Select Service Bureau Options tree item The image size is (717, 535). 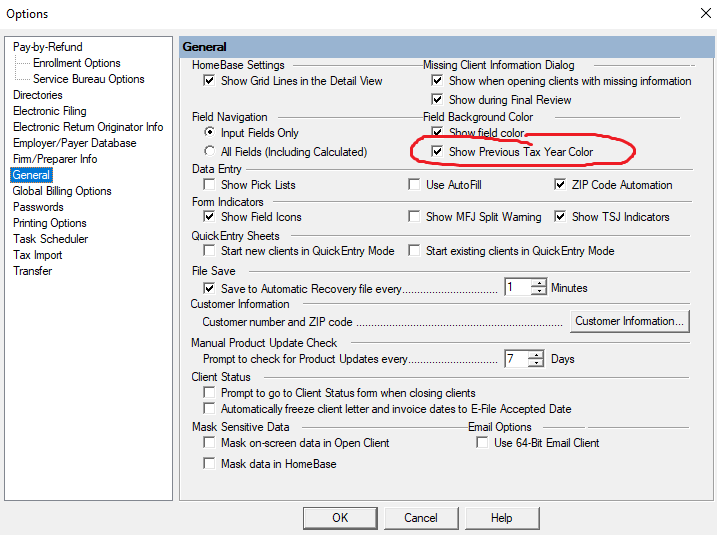pyautogui.click(x=88, y=79)
